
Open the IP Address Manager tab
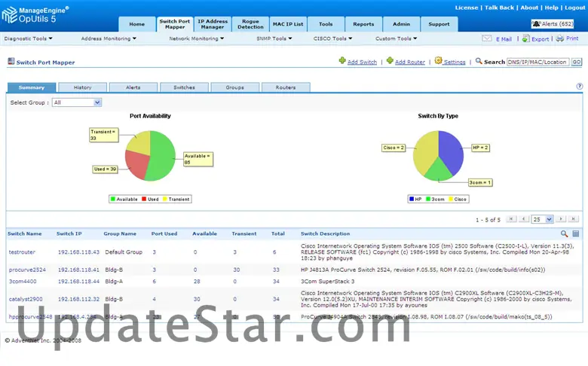(213, 24)
